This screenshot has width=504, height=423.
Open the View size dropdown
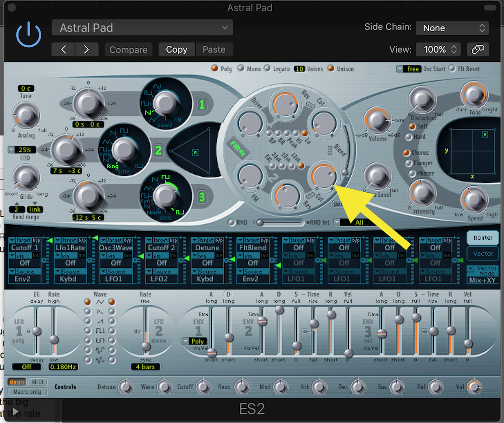439,49
